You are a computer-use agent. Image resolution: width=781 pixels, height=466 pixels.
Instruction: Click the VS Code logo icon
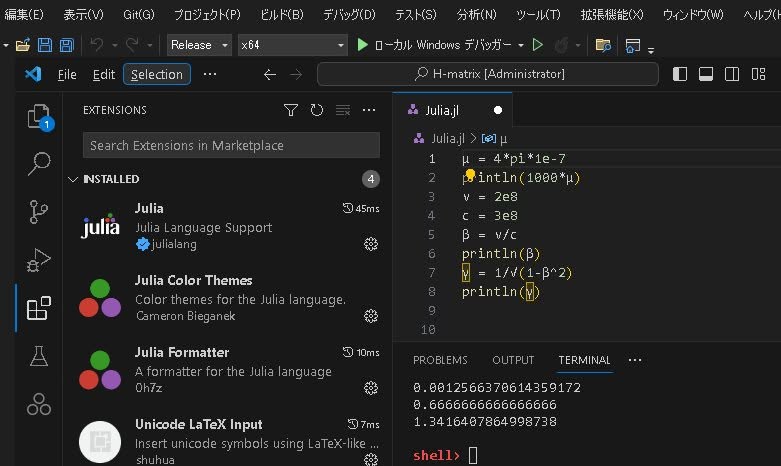33,74
